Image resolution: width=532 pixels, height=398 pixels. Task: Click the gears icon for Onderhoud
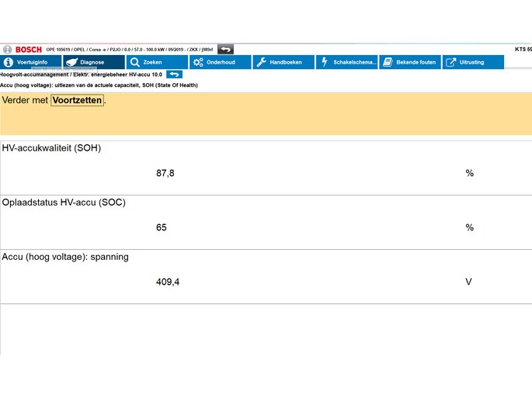pyautogui.click(x=198, y=62)
